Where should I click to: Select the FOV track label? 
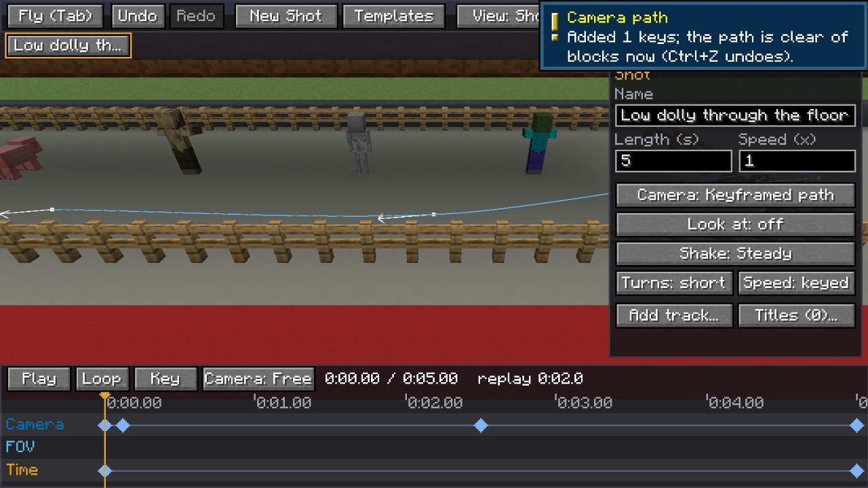pyautogui.click(x=20, y=447)
